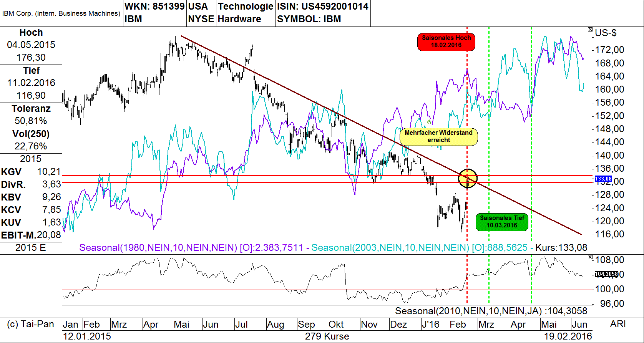Viewport: 644px width, 343px height.
Task: Click the Vol(250) 22,76% value
Action: 31,146
